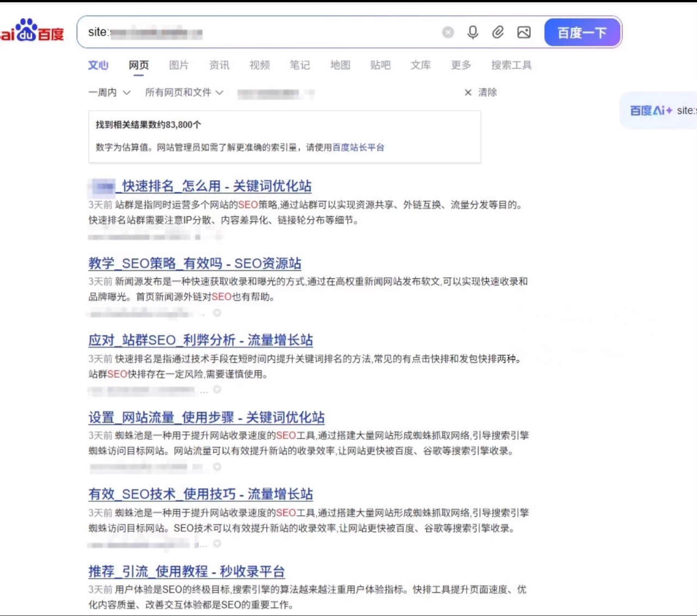Switch to the 图片 tab
Viewport: 697px width, 616px height.
coord(179,65)
